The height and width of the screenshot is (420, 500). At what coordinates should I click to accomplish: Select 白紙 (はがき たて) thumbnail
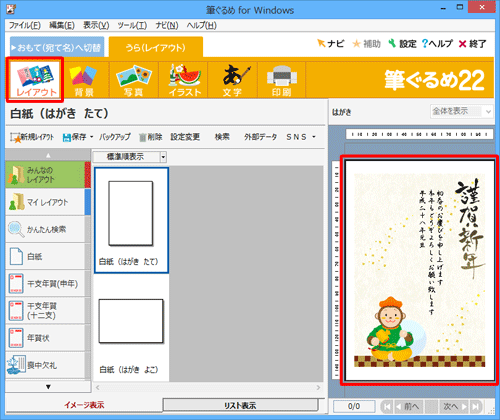point(131,220)
